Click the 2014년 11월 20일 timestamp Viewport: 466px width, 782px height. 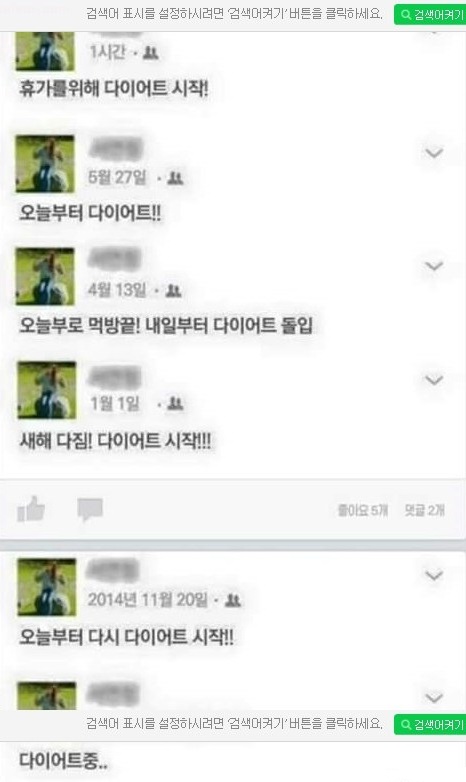pos(148,599)
